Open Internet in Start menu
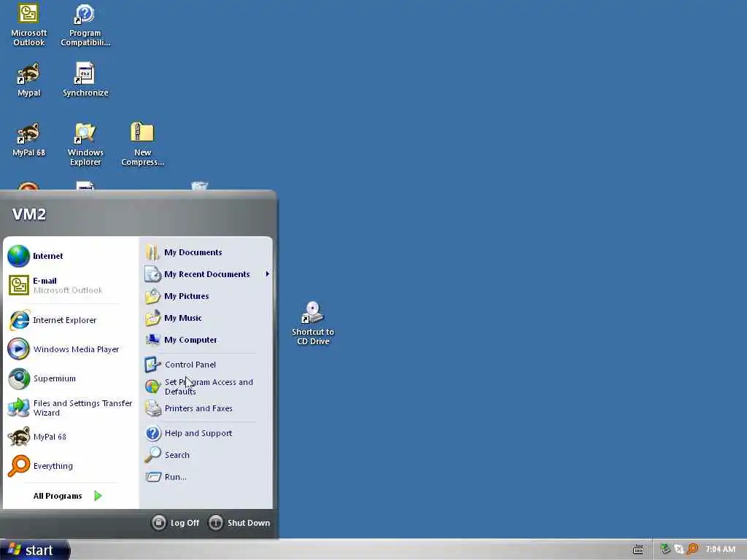Screen dimensions: 747x560 click(x=71, y=256)
